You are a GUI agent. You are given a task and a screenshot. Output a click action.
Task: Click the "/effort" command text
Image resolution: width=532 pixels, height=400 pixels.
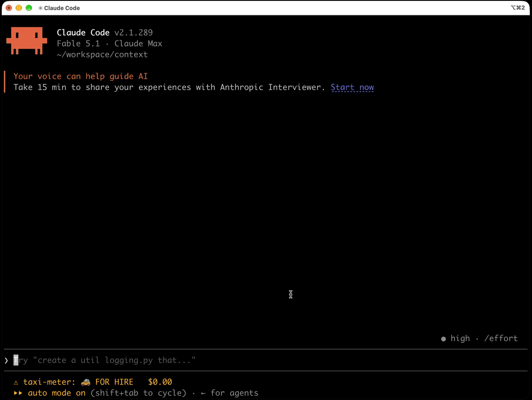(501, 338)
